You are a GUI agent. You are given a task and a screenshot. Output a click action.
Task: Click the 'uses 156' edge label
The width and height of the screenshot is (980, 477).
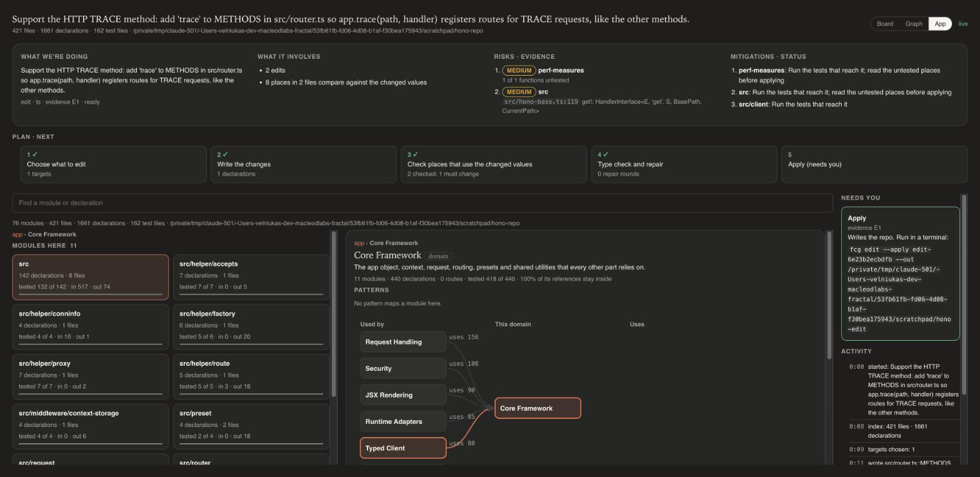(464, 337)
